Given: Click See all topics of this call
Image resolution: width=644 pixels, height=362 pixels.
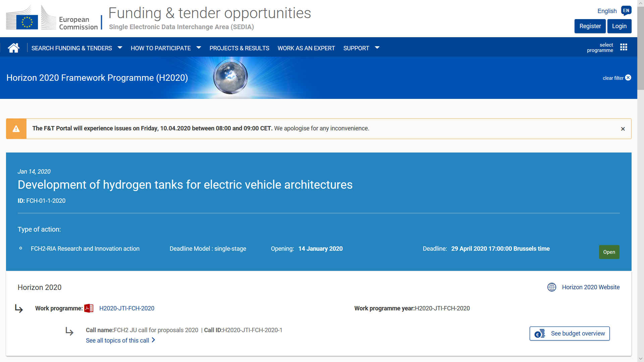Looking at the screenshot, I should coord(117,341).
